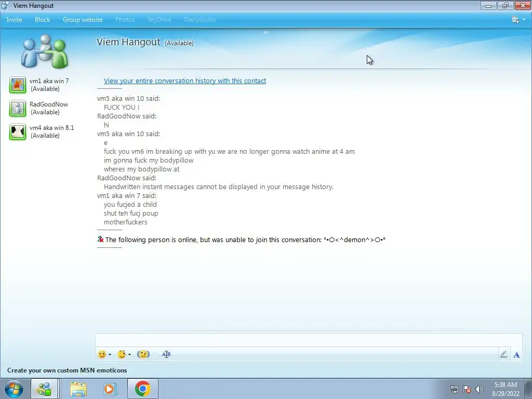The image size is (532, 399).
Task: Open SkyDrive in the top bar
Action: pyautogui.click(x=159, y=20)
